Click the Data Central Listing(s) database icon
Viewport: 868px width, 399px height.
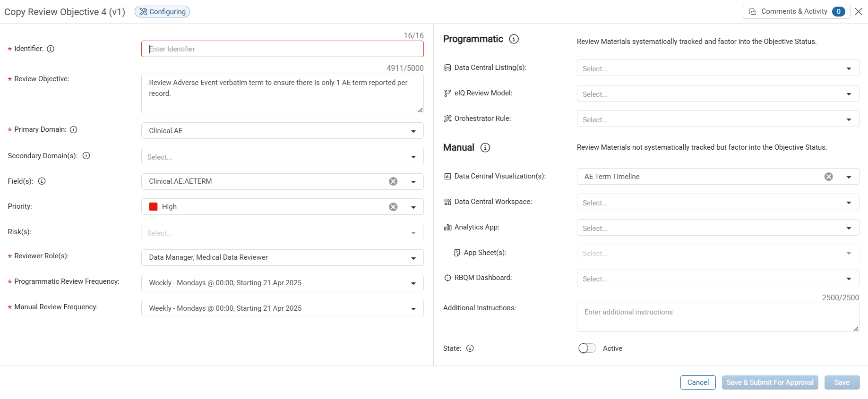pyautogui.click(x=447, y=68)
